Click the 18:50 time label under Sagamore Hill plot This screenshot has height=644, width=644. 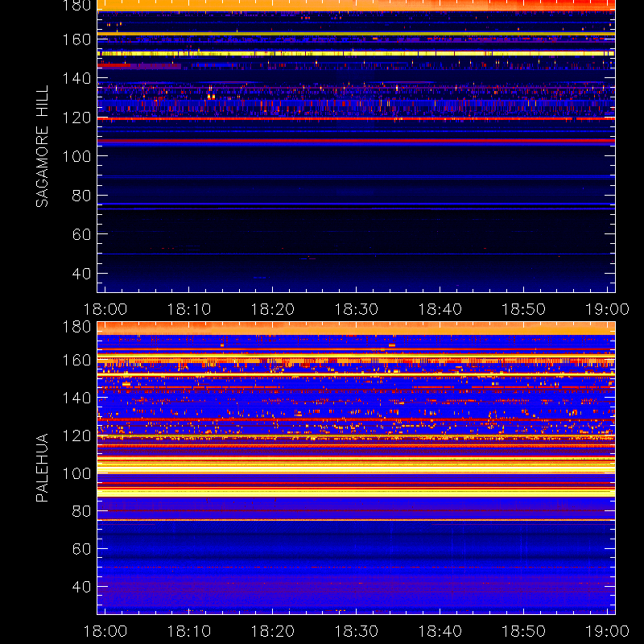tap(523, 309)
